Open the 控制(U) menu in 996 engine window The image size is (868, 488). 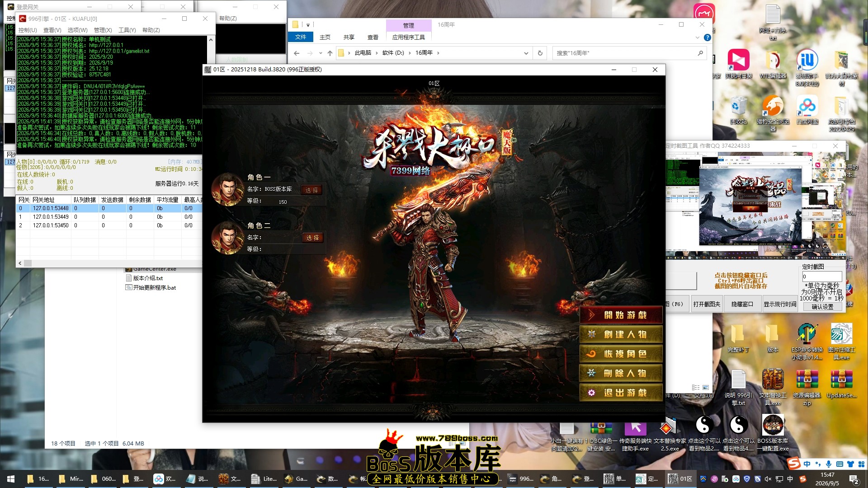pyautogui.click(x=28, y=30)
